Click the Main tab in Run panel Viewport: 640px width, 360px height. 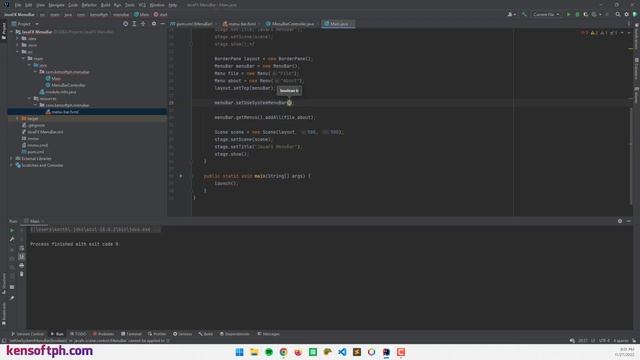pyautogui.click(x=34, y=221)
